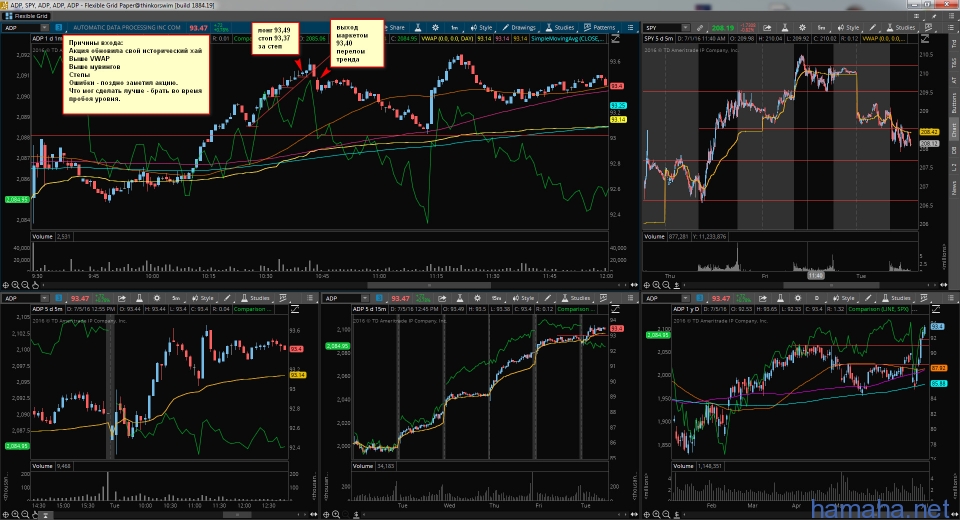
Task: Click zoom-in magnifier below ADP 1m chart
Action: coord(15,285)
